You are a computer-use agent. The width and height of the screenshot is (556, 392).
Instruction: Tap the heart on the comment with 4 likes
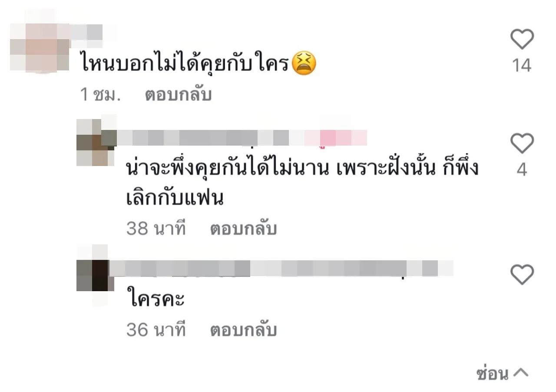click(x=522, y=143)
